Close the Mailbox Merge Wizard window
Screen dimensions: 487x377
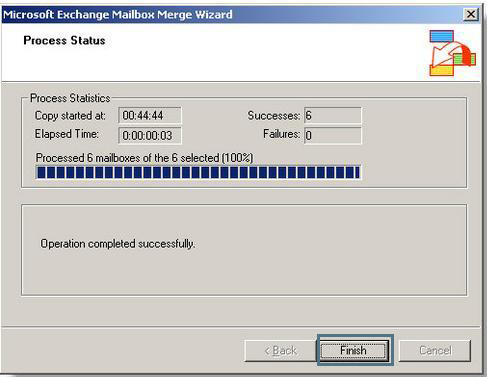pos(471,14)
